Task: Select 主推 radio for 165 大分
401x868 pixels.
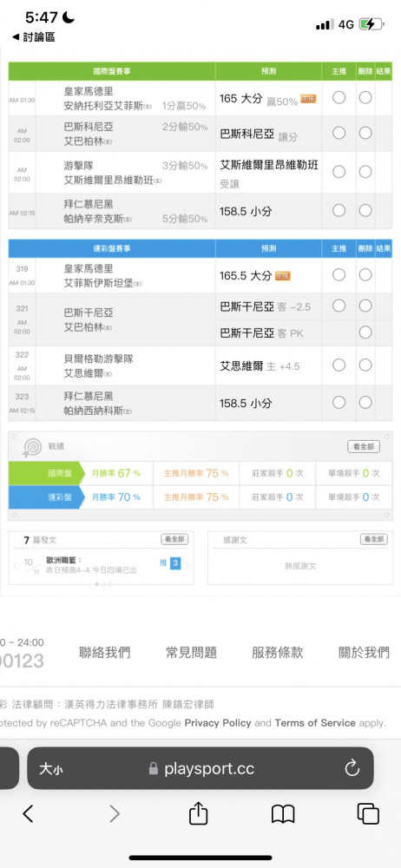Action: tap(339, 98)
